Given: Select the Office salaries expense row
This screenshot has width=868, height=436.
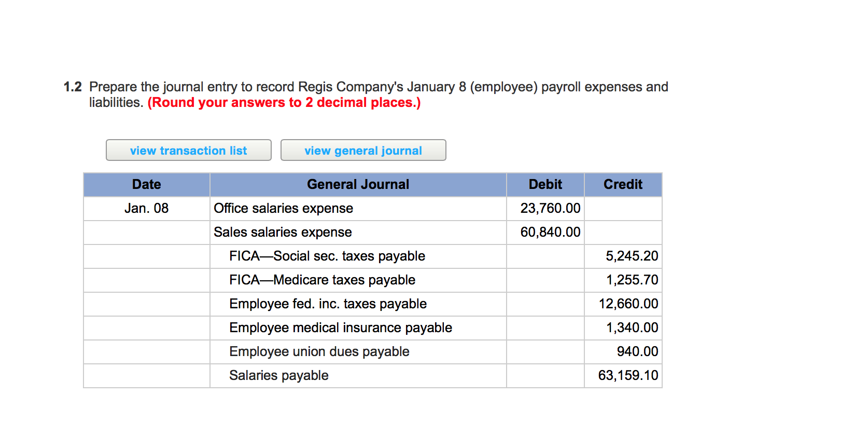Looking at the screenshot, I should click(283, 208).
